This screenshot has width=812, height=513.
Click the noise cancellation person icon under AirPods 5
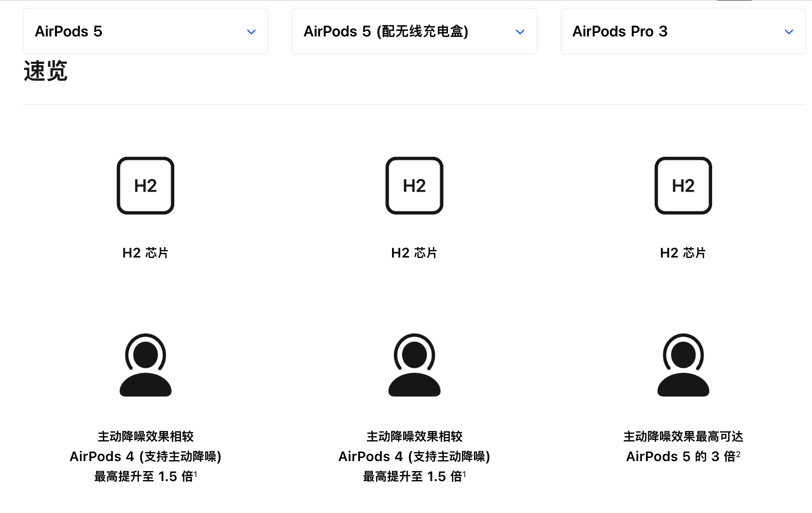(145, 365)
